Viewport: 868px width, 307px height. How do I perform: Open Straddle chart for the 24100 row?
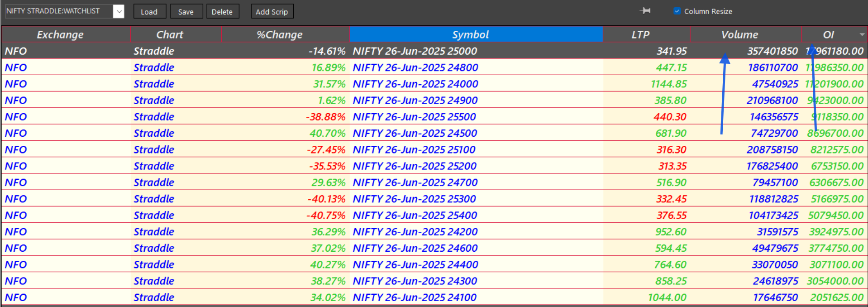click(x=154, y=297)
